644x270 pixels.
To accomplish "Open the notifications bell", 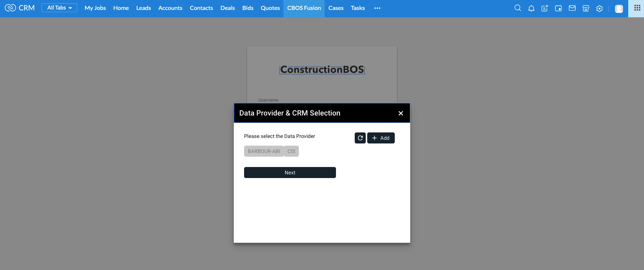I will [x=531, y=8].
